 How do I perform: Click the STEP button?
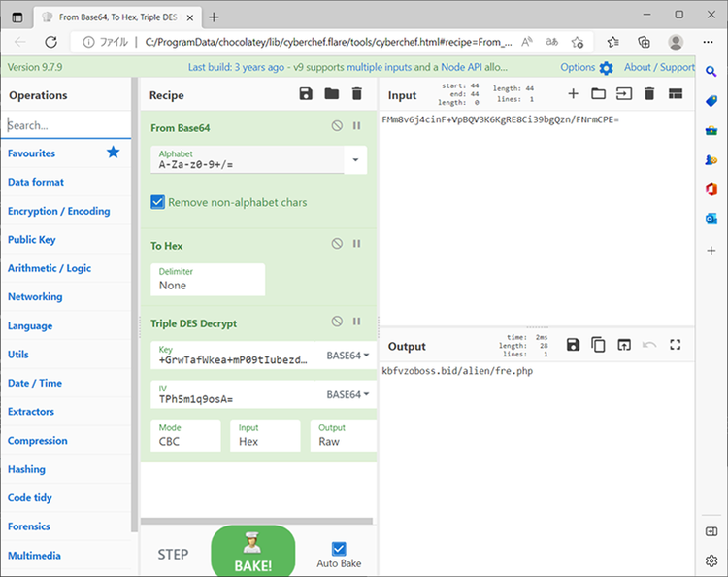tap(173, 555)
